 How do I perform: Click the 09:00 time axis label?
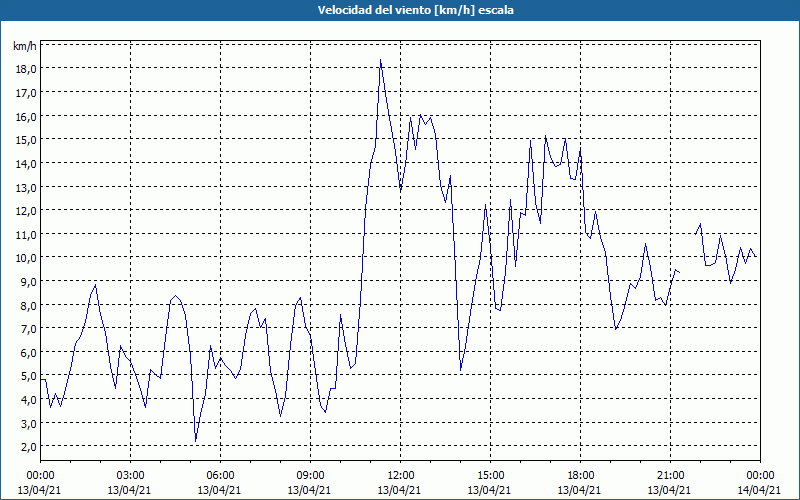pos(310,476)
